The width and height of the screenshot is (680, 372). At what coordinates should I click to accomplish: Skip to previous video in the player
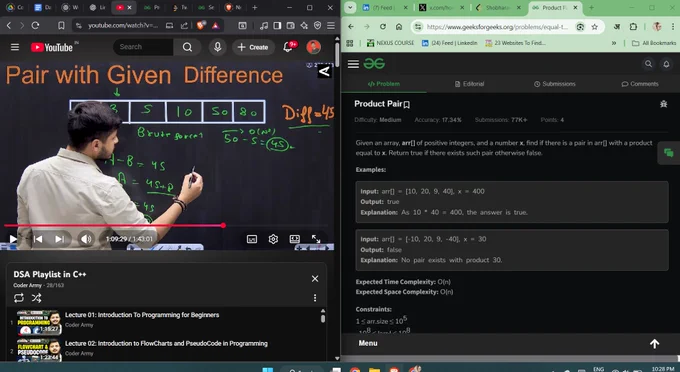click(38, 239)
